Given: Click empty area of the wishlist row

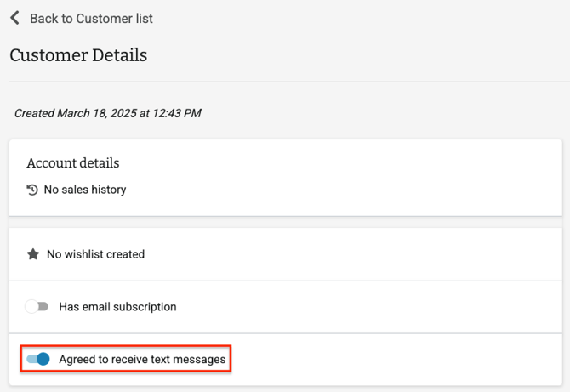Looking at the screenshot, I should (383, 254).
